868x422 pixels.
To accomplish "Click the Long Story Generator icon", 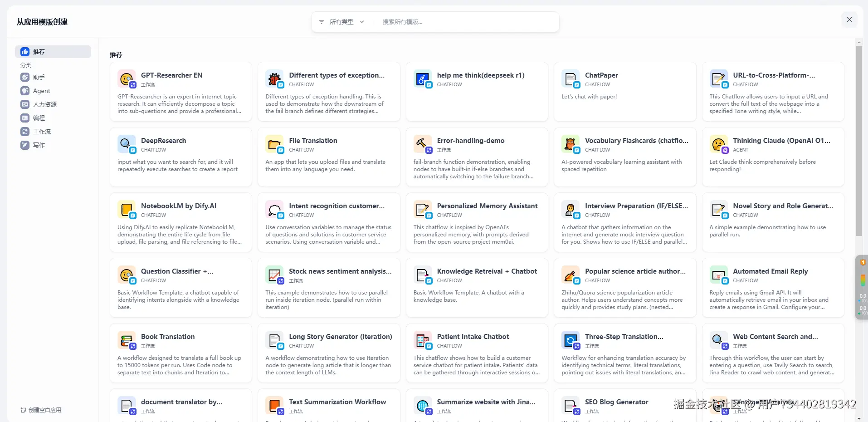I will click(274, 340).
